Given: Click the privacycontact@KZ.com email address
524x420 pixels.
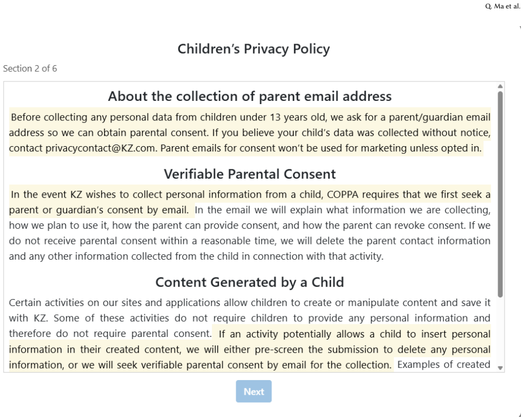Looking at the screenshot, I should (100, 148).
